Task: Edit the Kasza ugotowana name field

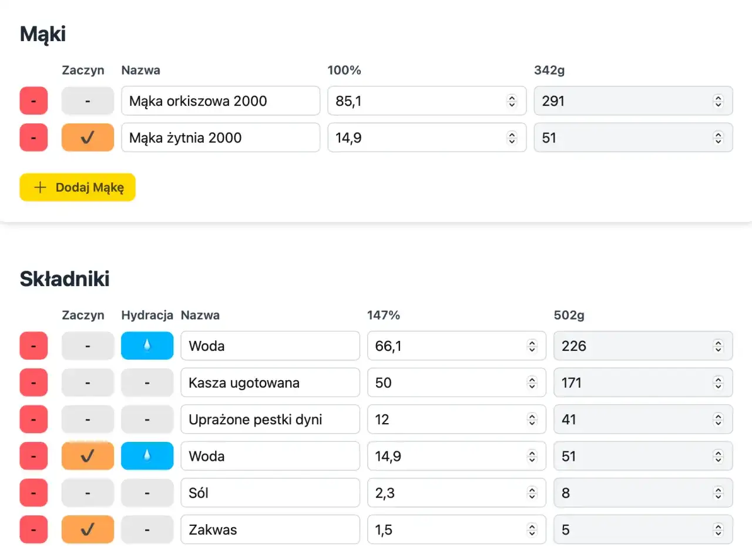Action: click(270, 383)
